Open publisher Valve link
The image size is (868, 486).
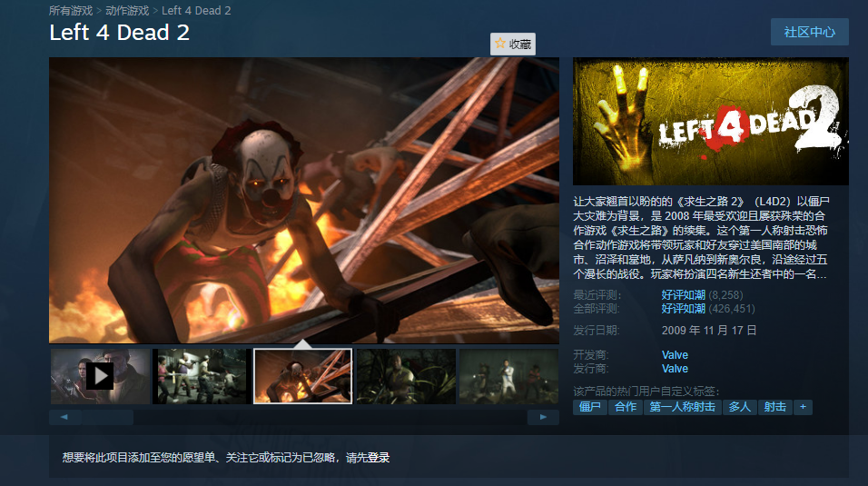[x=675, y=369]
